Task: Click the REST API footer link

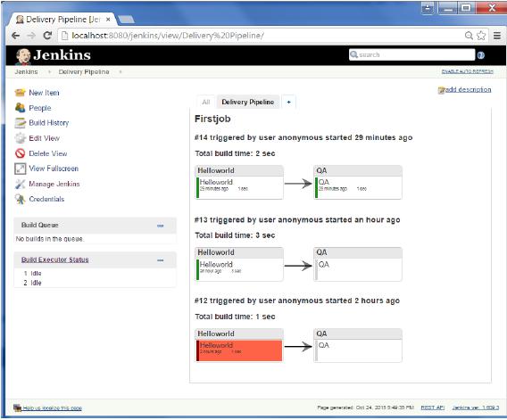Action: coord(433,408)
